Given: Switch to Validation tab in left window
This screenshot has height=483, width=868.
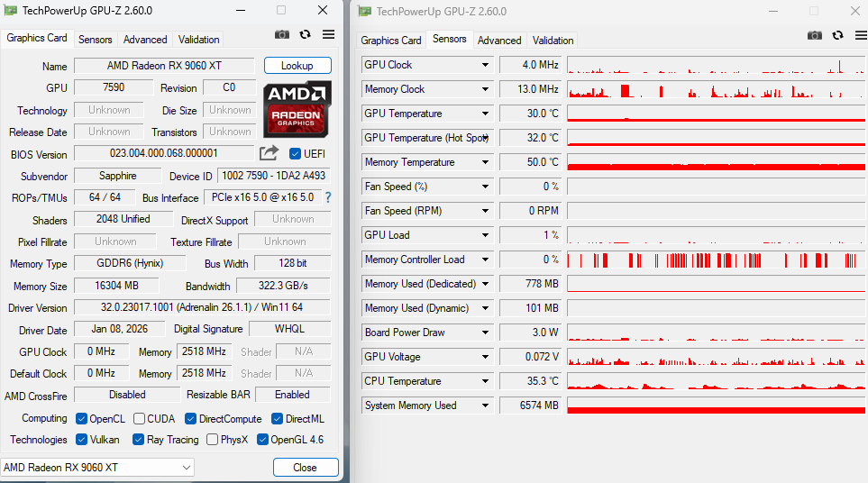Looking at the screenshot, I should (x=198, y=40).
